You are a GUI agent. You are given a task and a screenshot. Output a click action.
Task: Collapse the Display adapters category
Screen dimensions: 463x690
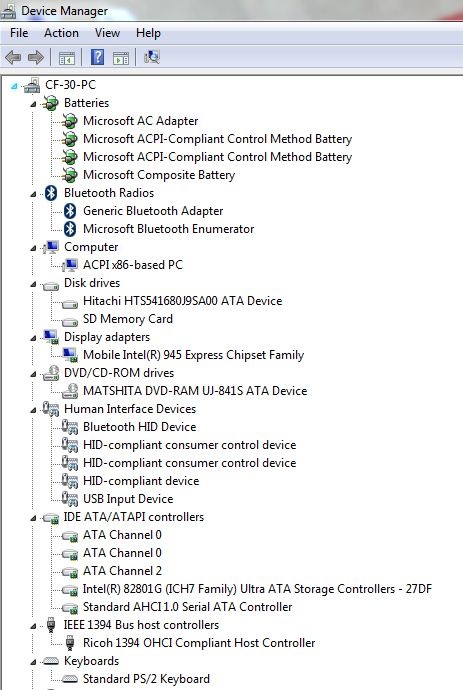tap(33, 338)
